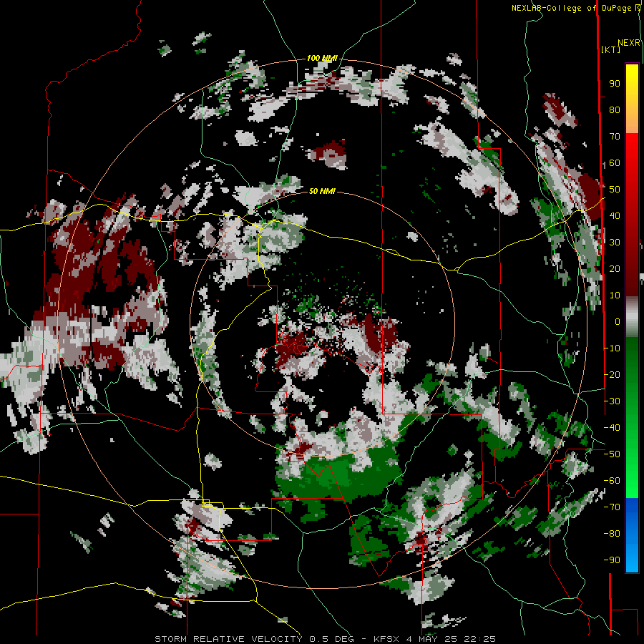Click the positive 60 value on velocity scale
Screen dimensions: 644x644
pos(615,162)
